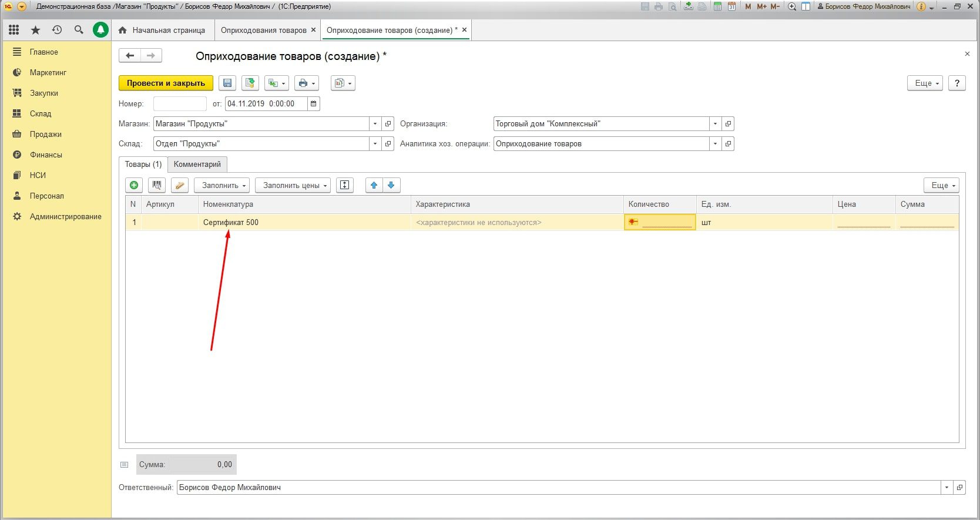Open the Магазин field dropdown arrow
This screenshot has height=520, width=980.
click(x=375, y=124)
